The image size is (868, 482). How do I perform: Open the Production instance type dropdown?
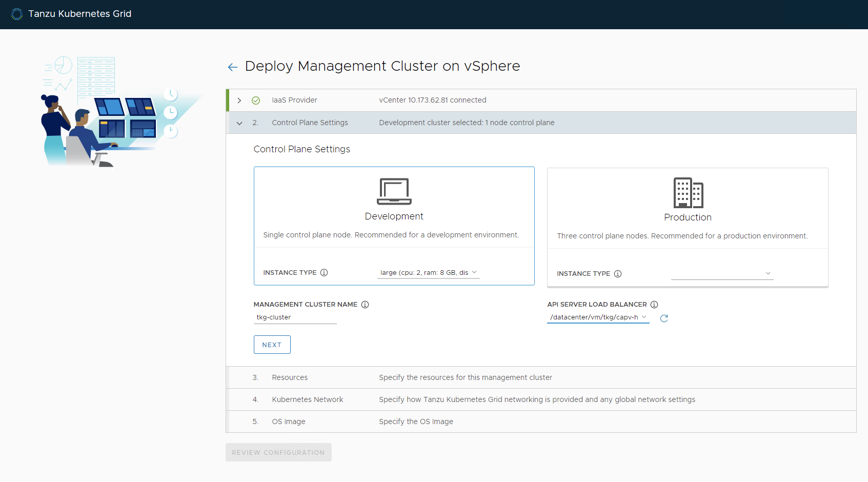pyautogui.click(x=722, y=274)
